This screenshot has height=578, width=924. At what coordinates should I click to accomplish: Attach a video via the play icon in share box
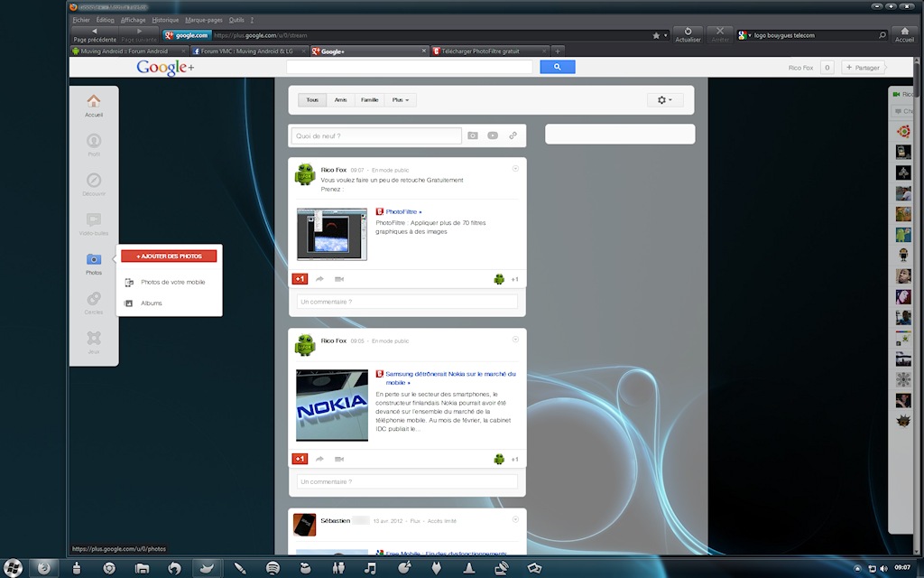pos(493,135)
